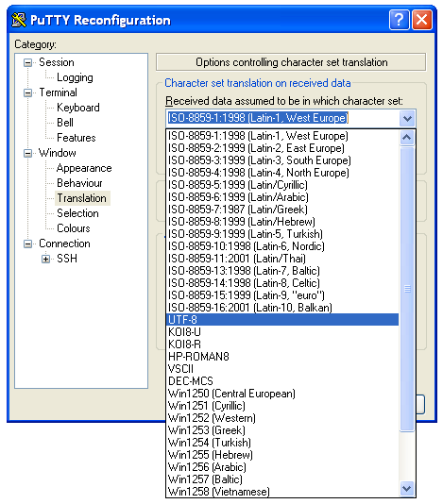
Task: Open the Terminal category
Action: coord(59,92)
